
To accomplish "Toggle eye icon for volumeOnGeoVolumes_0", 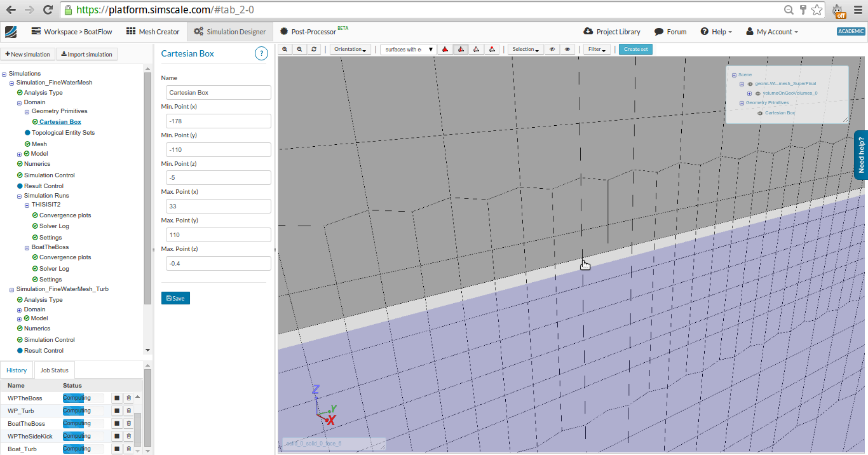I will tap(757, 93).
